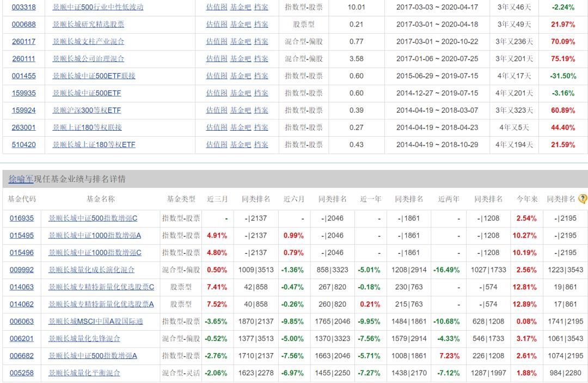Open 景顺长城MSCI中国A股国际通 link
This screenshot has height=383, width=588.
(95, 321)
